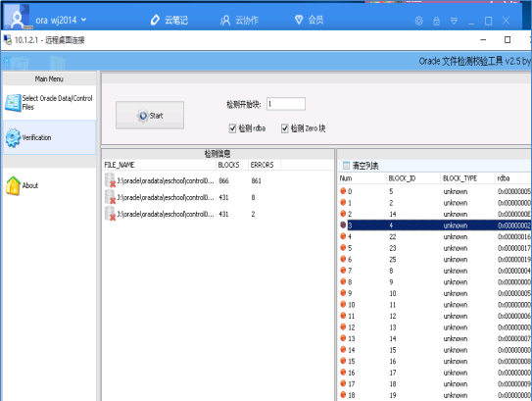Expand the ora wj2014 account dropdown
The height and width of the screenshot is (401, 532).
coord(84,20)
